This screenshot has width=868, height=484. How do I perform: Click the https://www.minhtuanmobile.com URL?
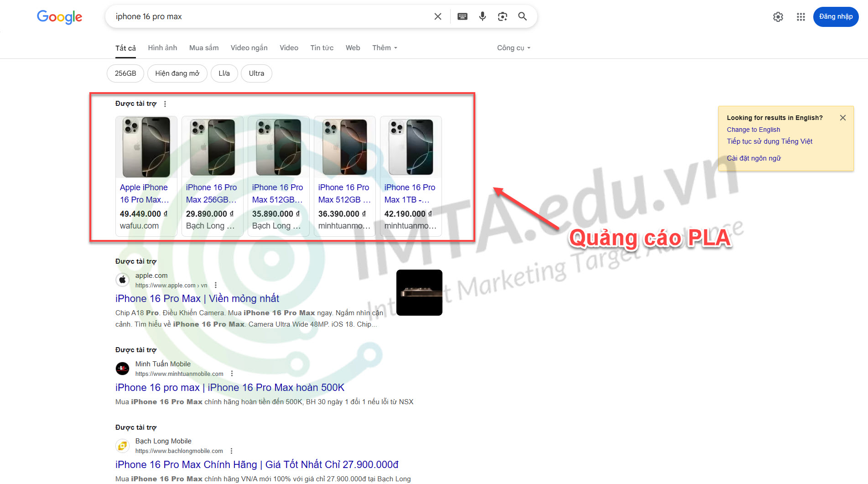point(179,374)
